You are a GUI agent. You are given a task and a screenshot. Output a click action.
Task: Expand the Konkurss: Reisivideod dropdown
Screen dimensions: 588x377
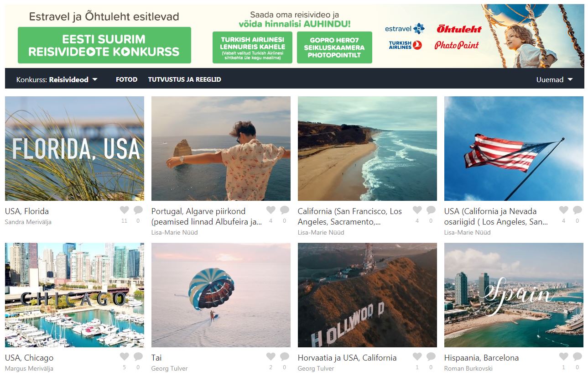tap(57, 79)
